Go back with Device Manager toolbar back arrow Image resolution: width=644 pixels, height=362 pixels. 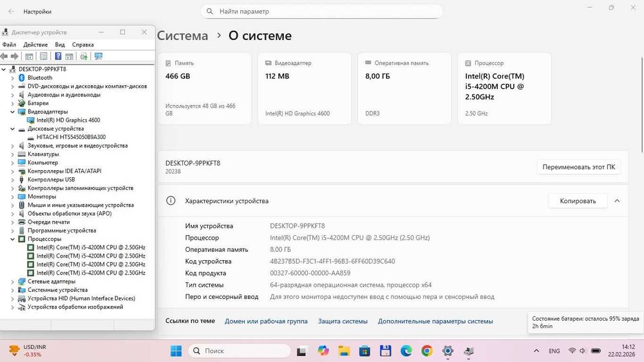click(x=4, y=56)
